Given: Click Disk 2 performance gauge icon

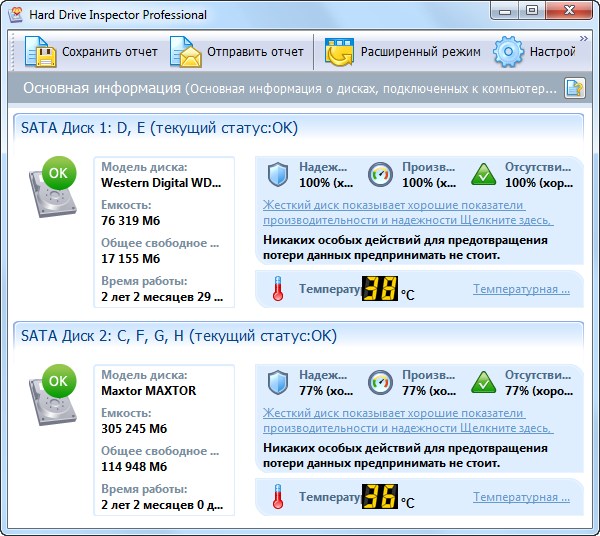Looking at the screenshot, I should pos(380,383).
